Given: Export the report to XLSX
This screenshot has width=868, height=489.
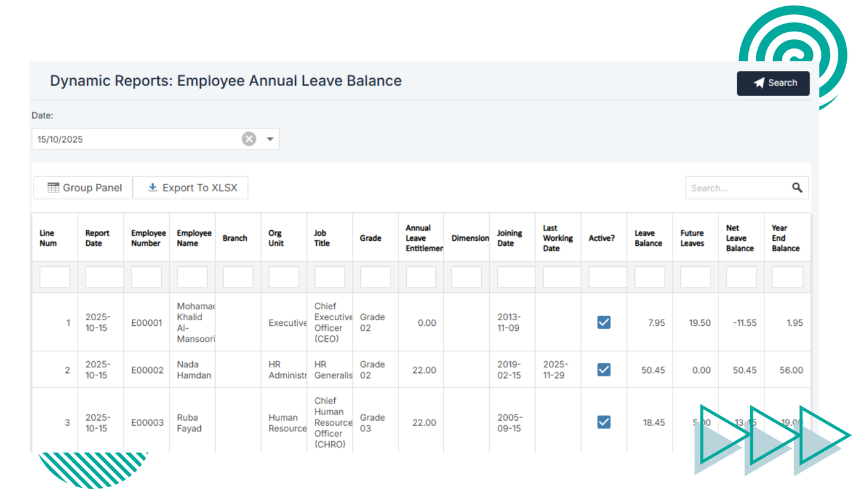Looking at the screenshot, I should click(191, 188).
